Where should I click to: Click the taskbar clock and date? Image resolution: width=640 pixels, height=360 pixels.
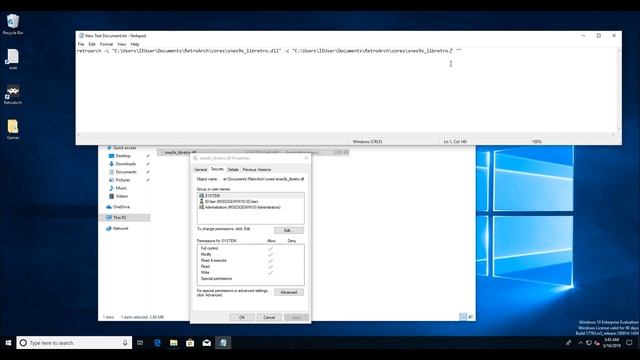click(611, 343)
